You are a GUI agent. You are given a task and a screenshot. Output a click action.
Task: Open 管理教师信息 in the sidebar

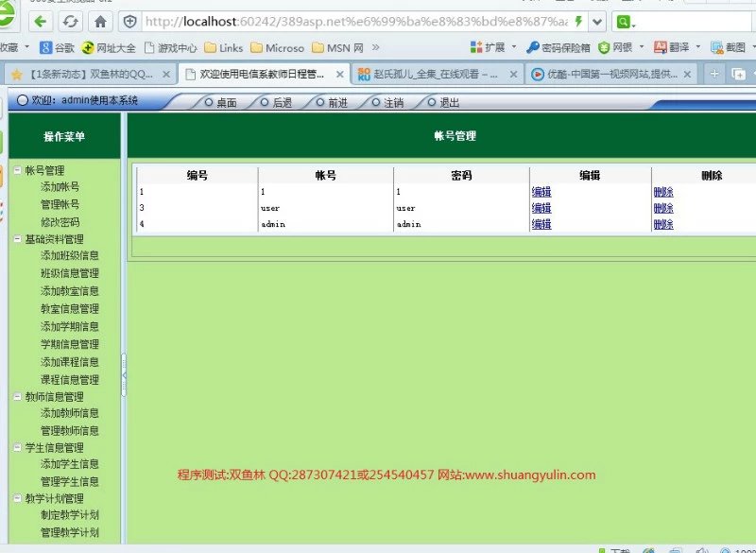tap(69, 430)
